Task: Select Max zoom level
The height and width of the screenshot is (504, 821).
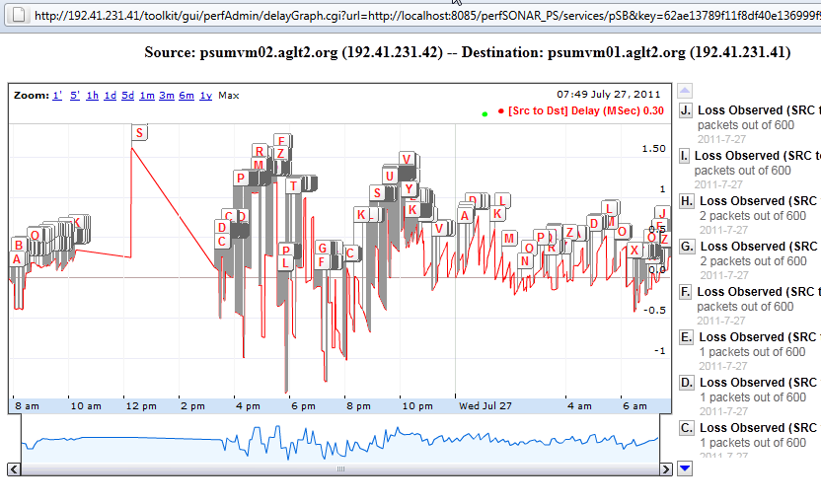Action: [x=229, y=96]
